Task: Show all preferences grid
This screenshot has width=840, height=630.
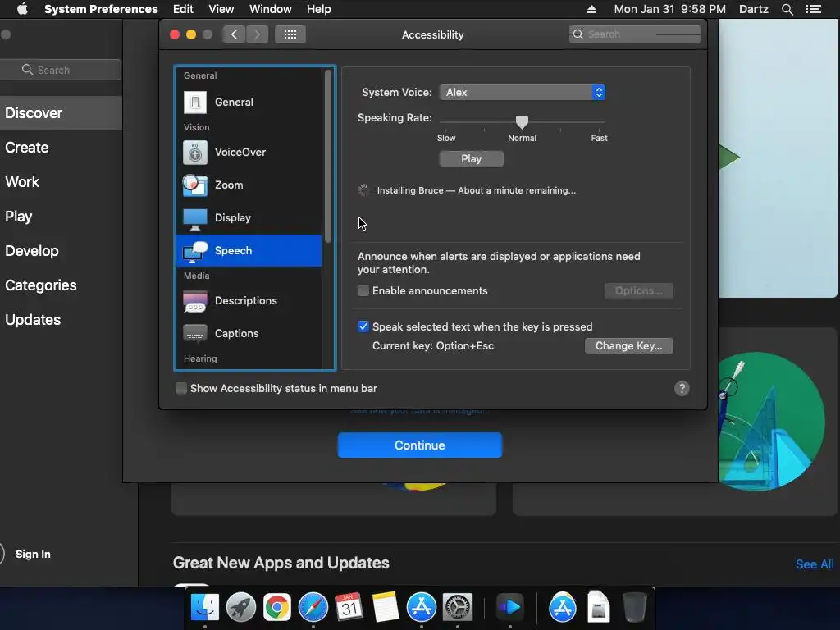Action: click(x=290, y=34)
